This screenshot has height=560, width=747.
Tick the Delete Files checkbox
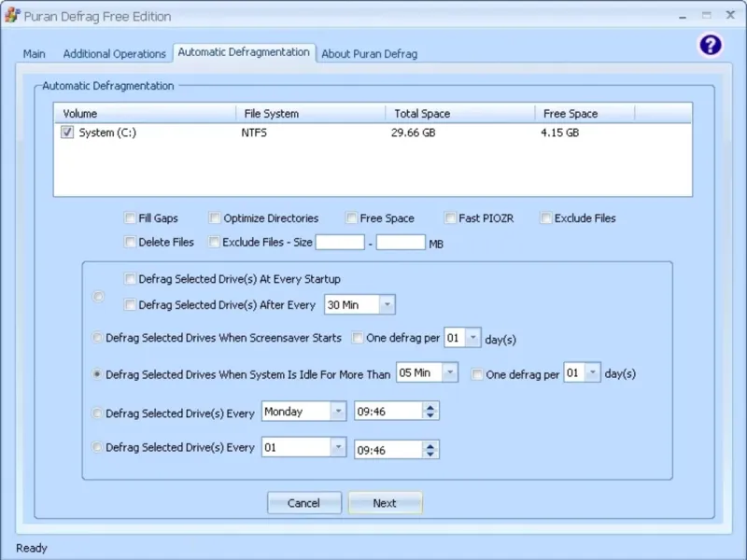coord(130,242)
